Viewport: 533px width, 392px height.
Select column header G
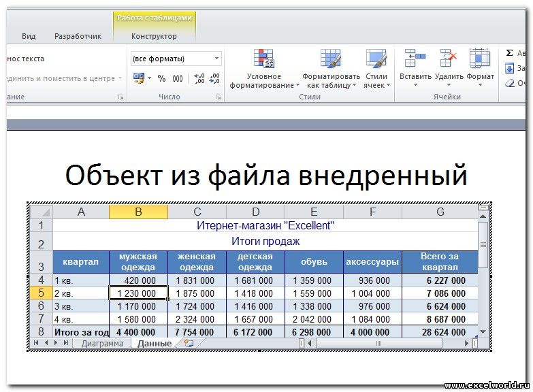click(x=440, y=212)
